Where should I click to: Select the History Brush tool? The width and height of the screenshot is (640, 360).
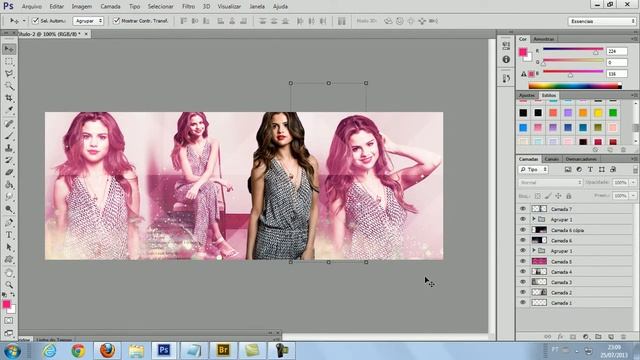[9, 160]
